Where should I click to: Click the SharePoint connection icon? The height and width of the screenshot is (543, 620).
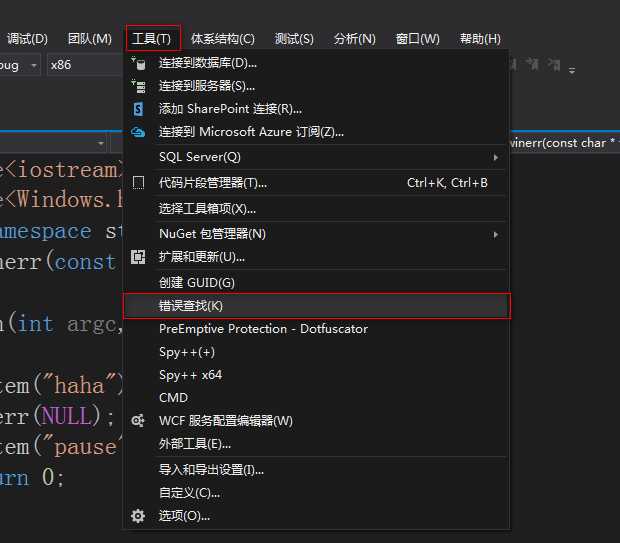tap(138, 109)
